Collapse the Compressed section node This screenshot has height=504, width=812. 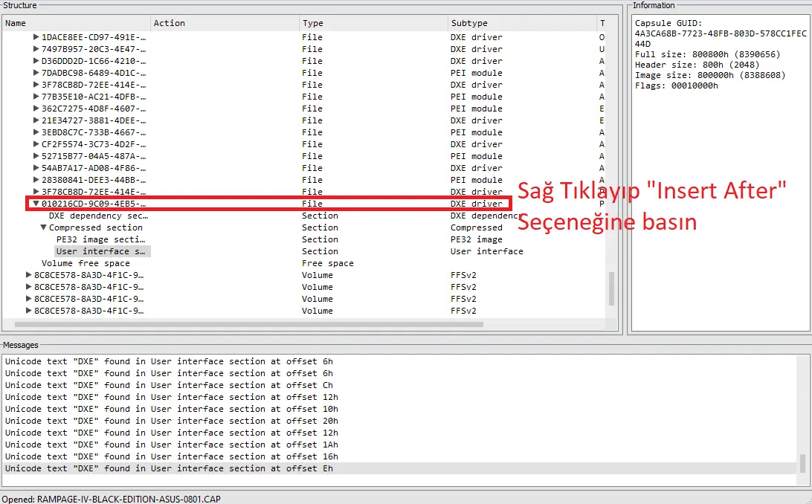click(43, 227)
